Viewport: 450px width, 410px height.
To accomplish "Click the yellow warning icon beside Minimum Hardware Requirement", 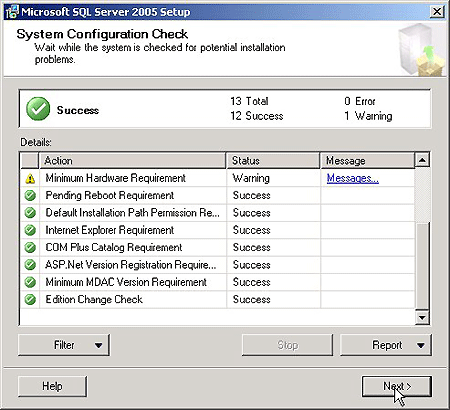I will [30, 179].
